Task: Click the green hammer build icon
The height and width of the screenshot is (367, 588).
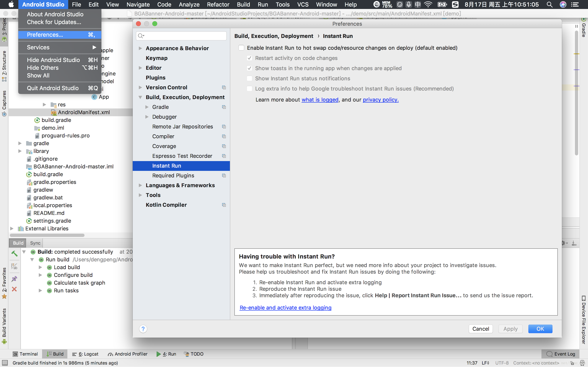Action: [x=14, y=253]
